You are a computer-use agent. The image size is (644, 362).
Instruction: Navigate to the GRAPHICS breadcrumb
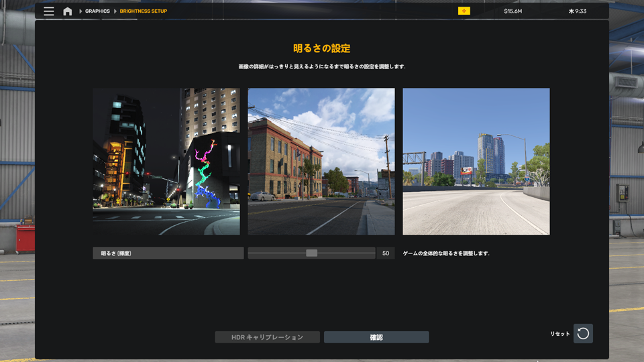97,11
